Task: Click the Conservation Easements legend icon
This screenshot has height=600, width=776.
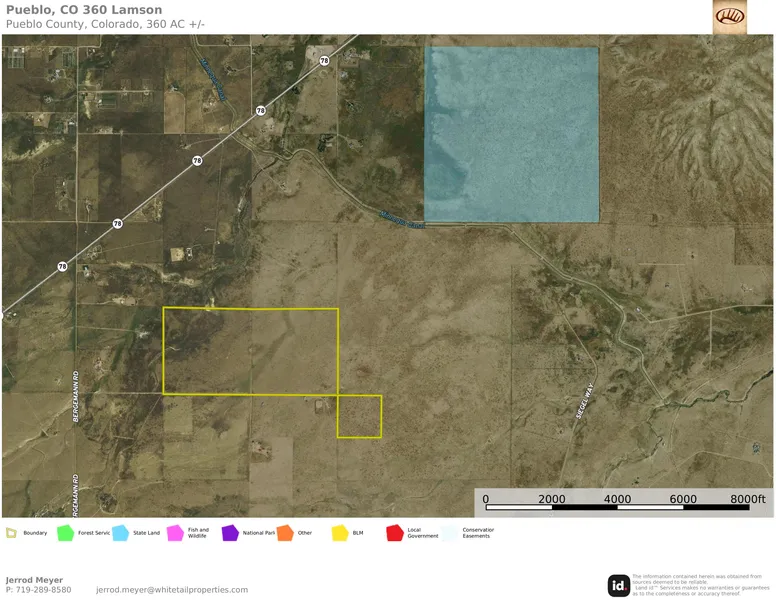Action: [449, 533]
